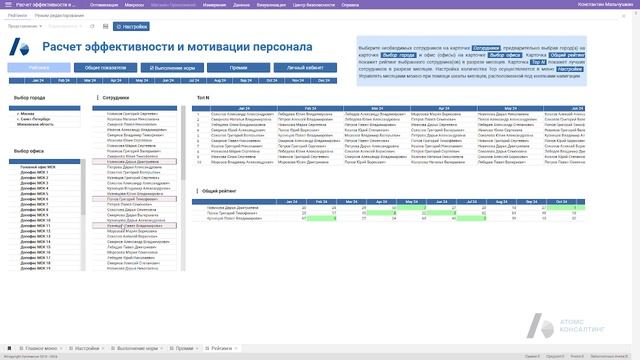The height and width of the screenshot is (360, 640).
Task: Open the Выполнение норм navigation button
Action: [x=172, y=68]
